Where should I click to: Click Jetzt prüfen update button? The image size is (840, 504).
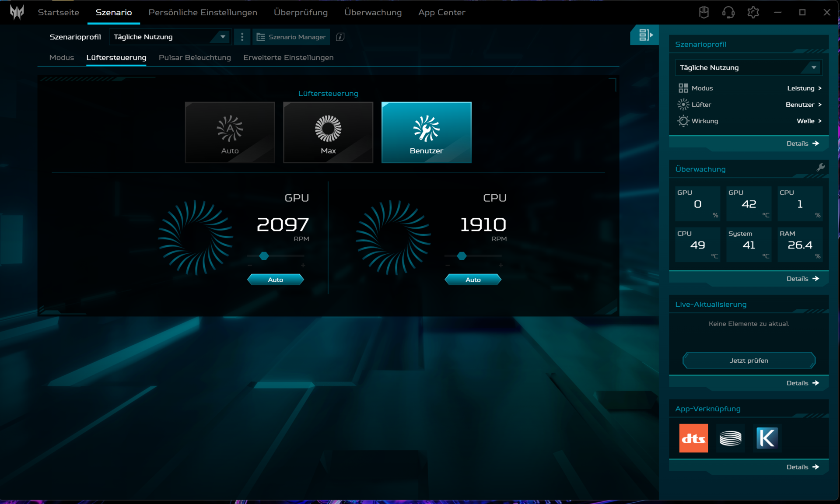[x=749, y=360]
